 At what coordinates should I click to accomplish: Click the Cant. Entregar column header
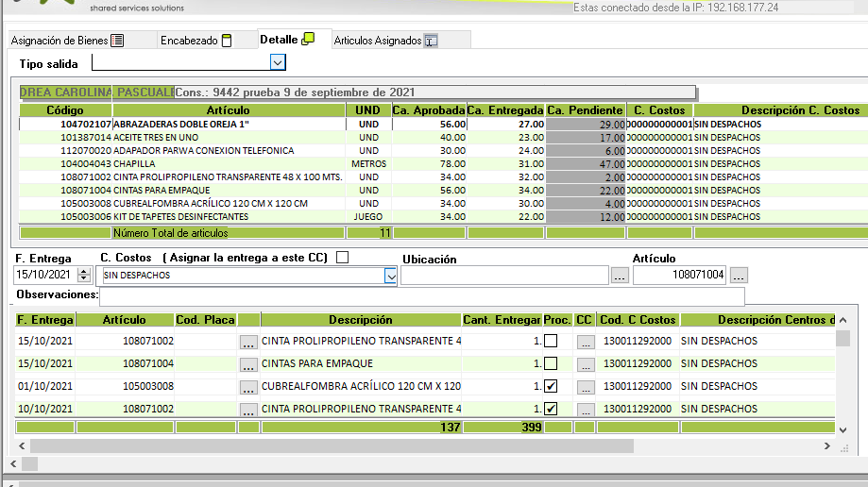[x=502, y=320]
